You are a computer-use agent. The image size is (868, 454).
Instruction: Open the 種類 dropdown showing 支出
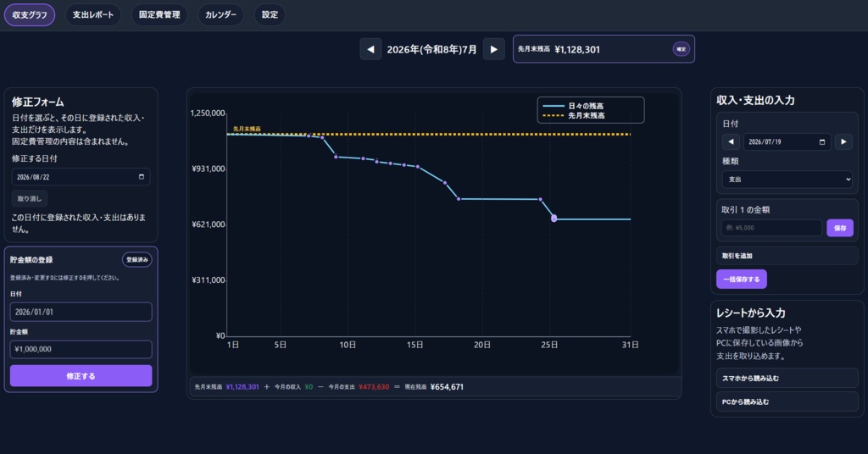[x=787, y=180]
